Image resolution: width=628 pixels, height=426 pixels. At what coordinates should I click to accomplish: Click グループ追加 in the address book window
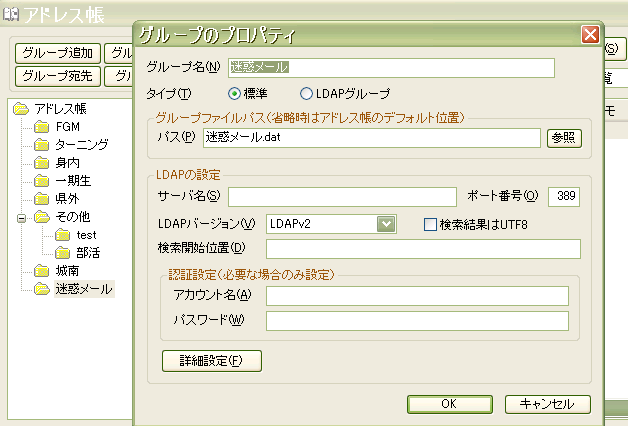pyautogui.click(x=58, y=53)
